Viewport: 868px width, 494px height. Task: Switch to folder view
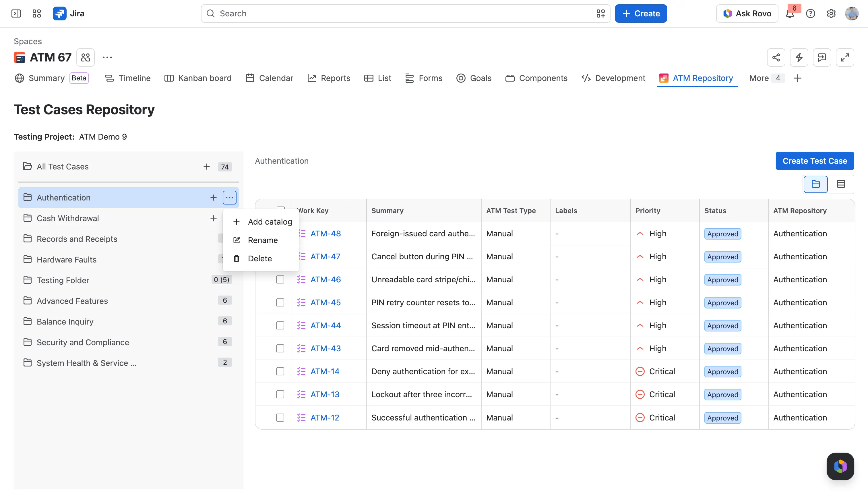(815, 184)
